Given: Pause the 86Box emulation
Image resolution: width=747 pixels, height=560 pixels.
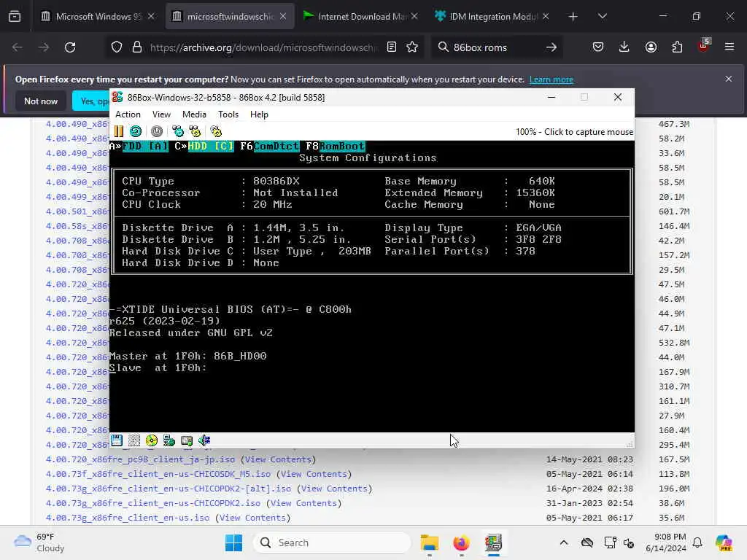Looking at the screenshot, I should (119, 131).
